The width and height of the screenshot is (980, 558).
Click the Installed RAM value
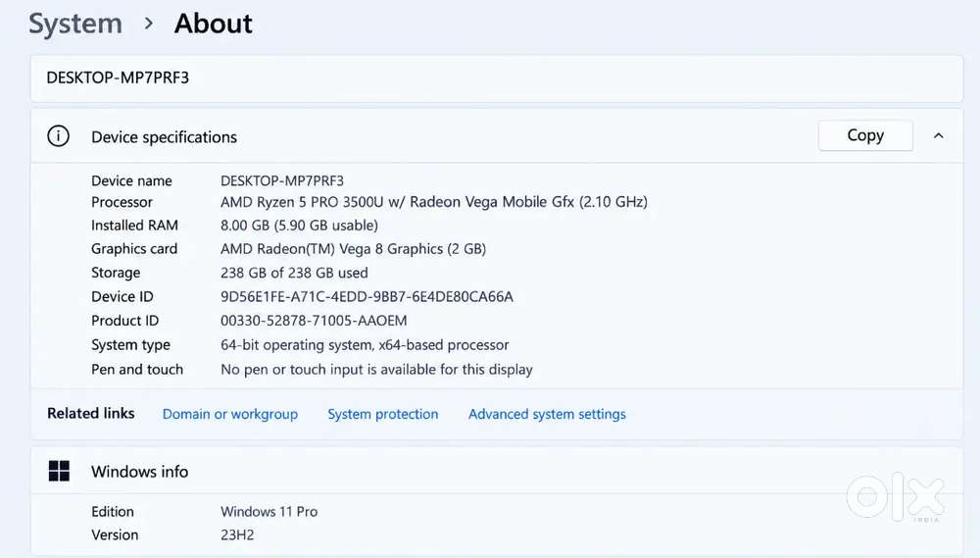pos(299,226)
